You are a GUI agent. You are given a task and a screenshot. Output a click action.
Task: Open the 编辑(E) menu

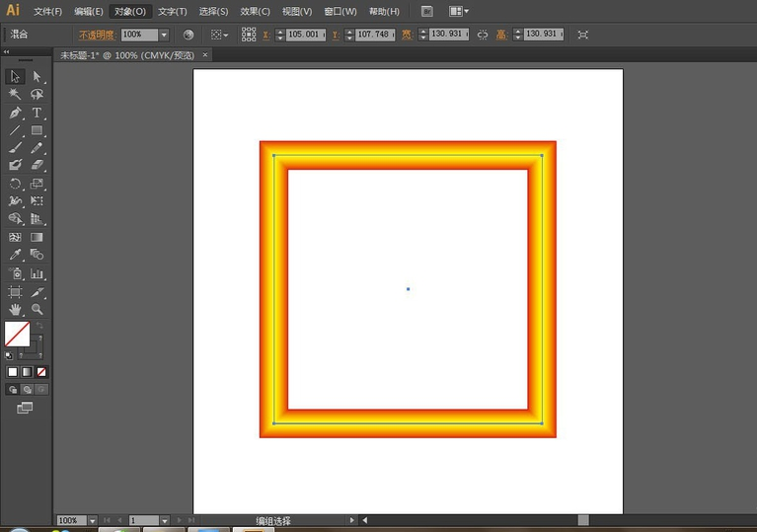(x=89, y=11)
